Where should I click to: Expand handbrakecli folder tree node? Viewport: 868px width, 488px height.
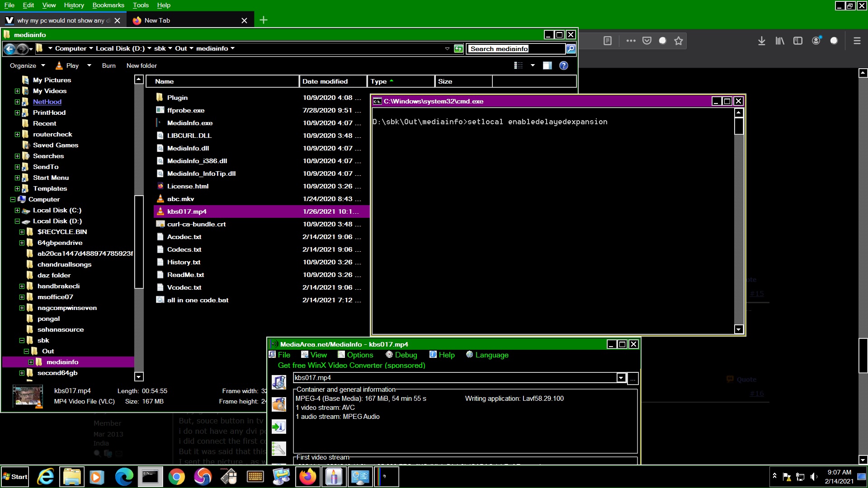pos(22,286)
